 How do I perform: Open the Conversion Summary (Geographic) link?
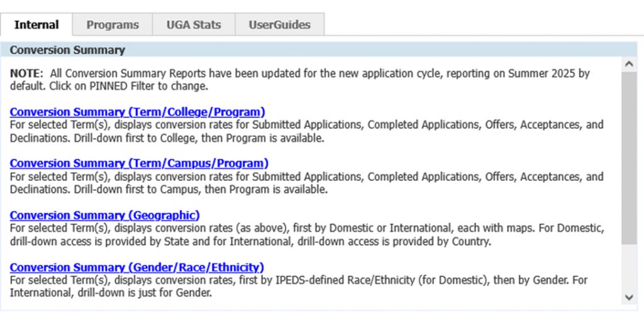(105, 215)
